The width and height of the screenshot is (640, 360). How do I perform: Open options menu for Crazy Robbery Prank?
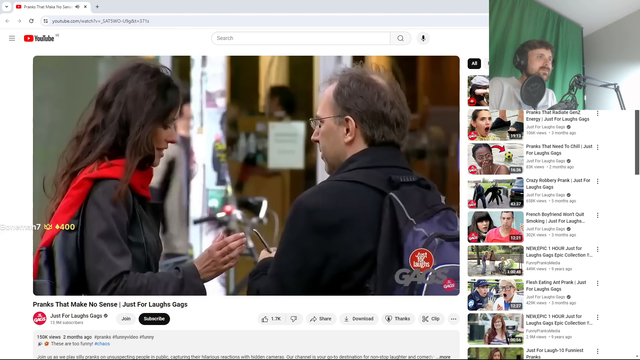pos(598,181)
